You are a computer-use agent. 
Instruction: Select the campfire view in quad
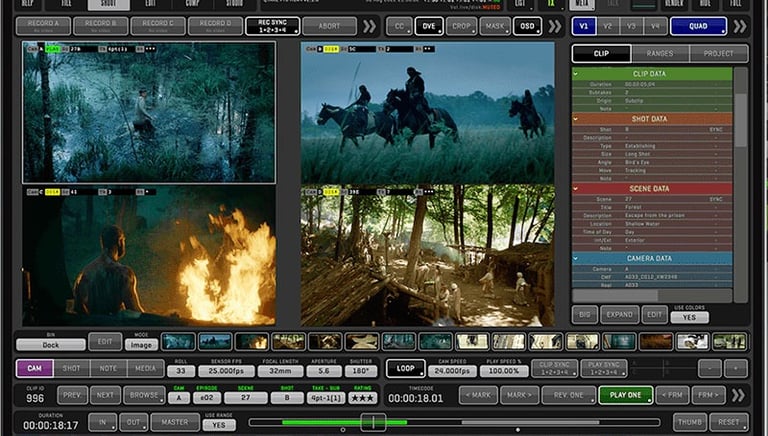pyautogui.click(x=149, y=255)
